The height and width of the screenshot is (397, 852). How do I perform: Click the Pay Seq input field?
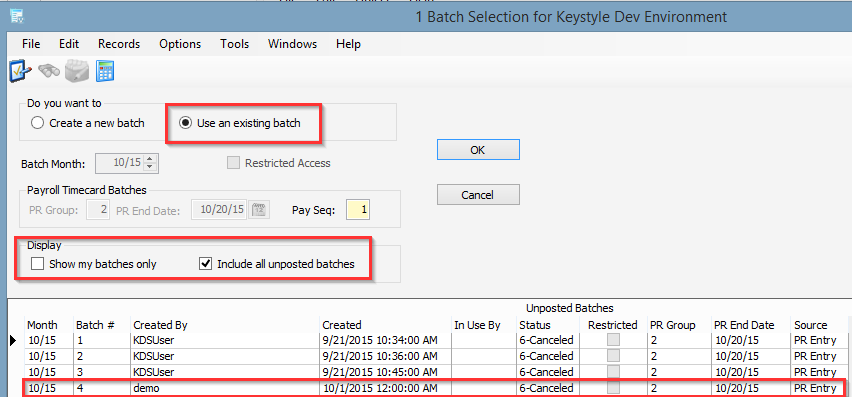pos(358,209)
